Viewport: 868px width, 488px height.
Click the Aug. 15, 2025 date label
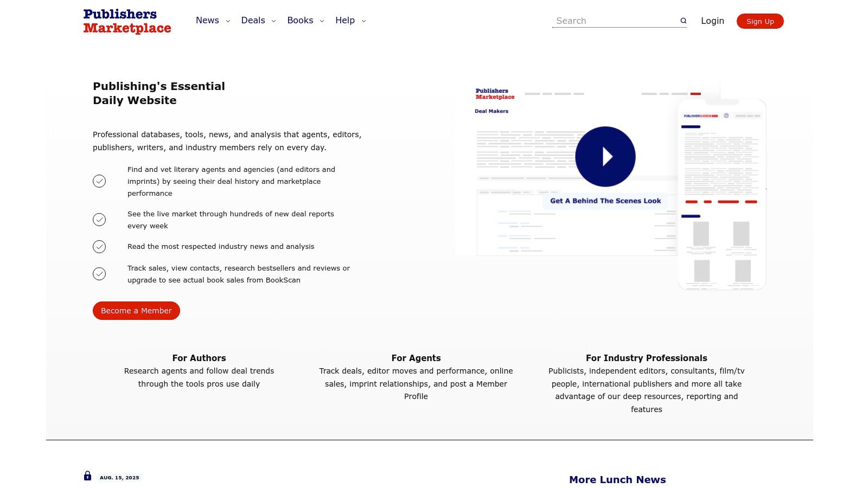(119, 478)
